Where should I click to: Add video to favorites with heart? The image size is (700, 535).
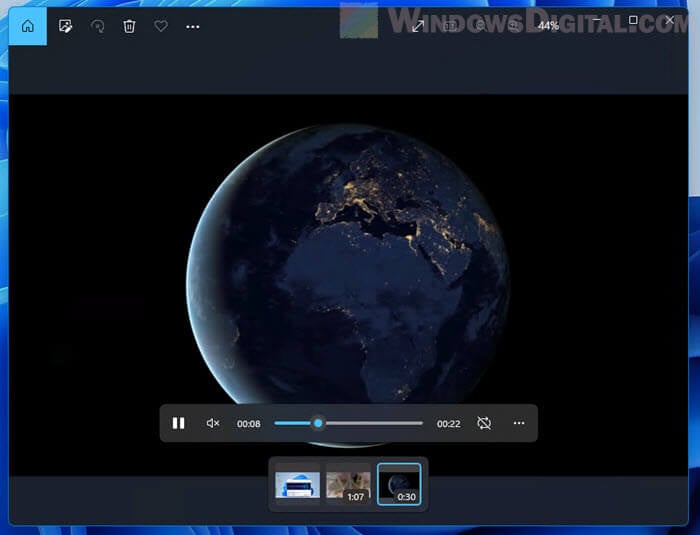(x=161, y=26)
